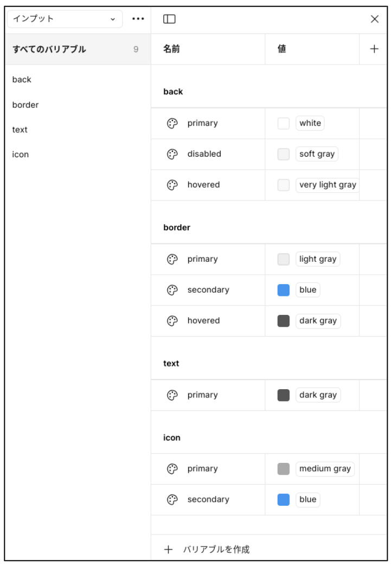Viewport: 392px width, 567px height.
Task: Open the インプット collection dropdown
Action: point(65,19)
